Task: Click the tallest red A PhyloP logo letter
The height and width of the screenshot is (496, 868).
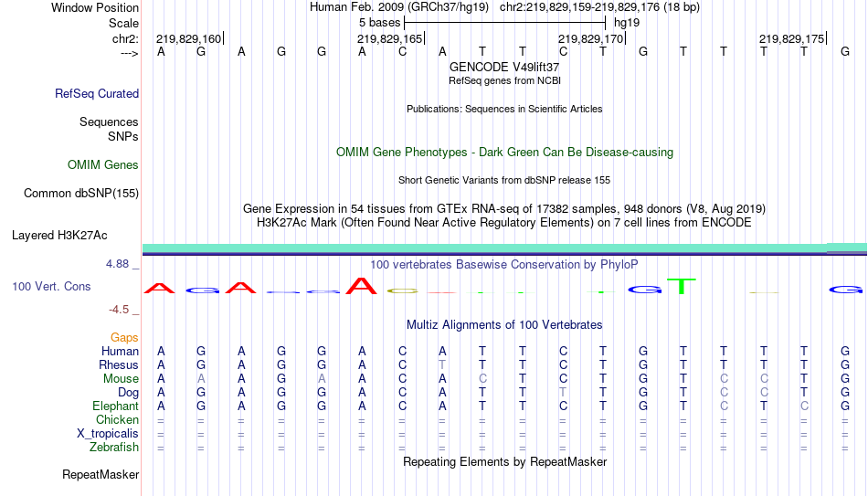Action: point(362,286)
